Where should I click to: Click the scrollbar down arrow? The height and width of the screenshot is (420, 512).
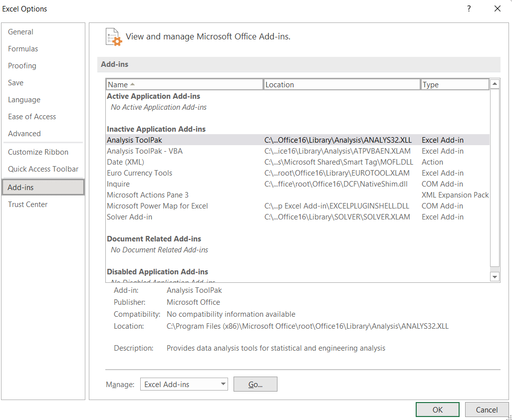click(495, 276)
